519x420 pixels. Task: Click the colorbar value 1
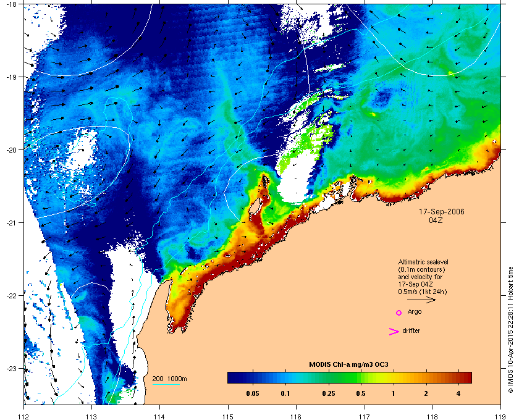click(x=393, y=394)
